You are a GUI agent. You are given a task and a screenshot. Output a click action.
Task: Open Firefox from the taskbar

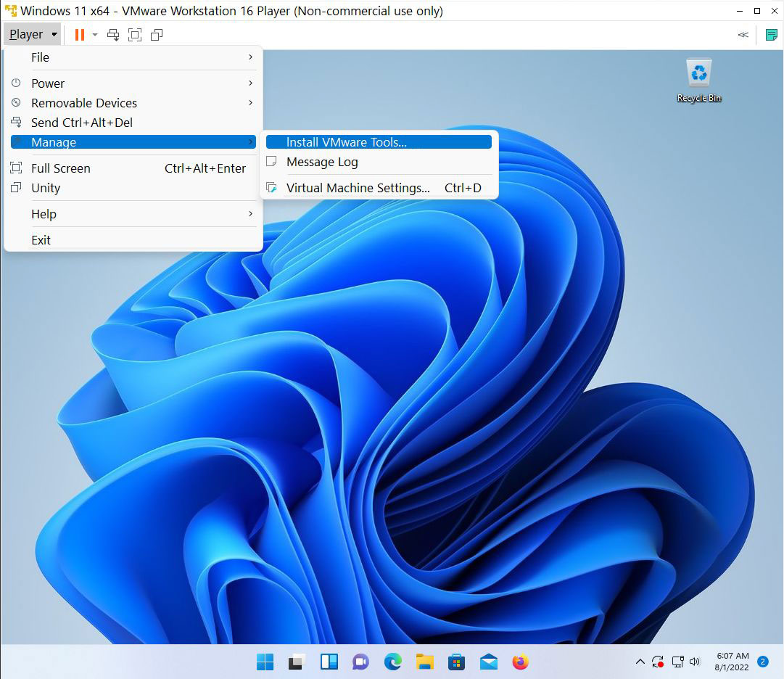521,662
